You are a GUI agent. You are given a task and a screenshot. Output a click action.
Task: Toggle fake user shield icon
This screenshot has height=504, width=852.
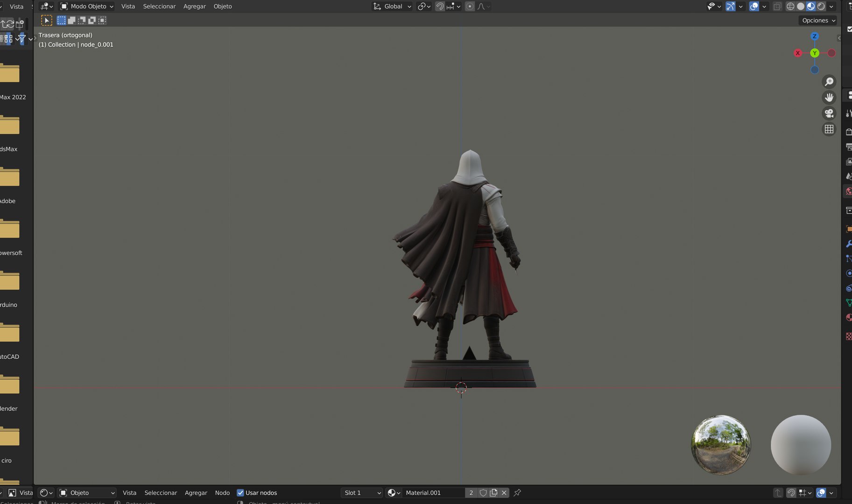point(483,493)
